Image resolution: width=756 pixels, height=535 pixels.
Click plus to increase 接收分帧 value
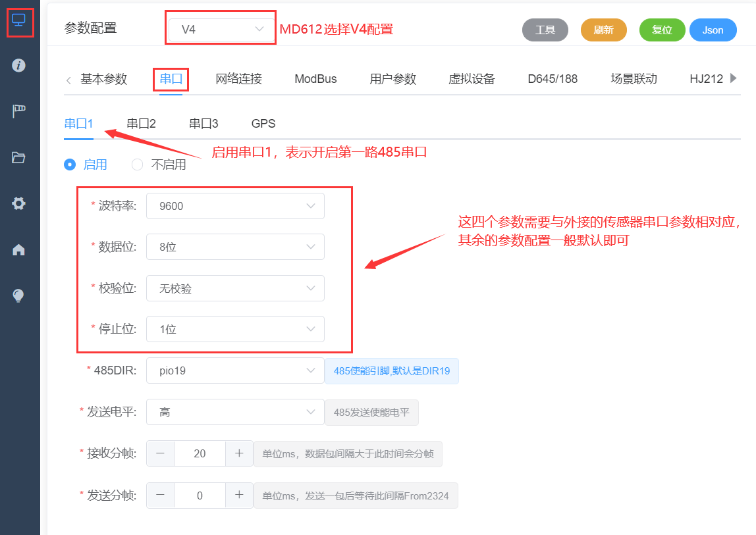(239, 453)
